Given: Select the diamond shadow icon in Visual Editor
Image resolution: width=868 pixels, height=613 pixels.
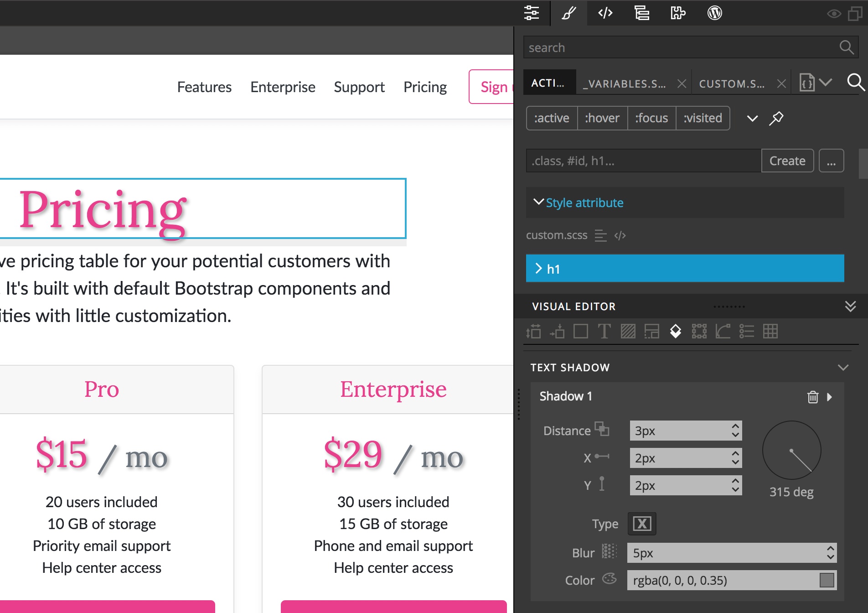Looking at the screenshot, I should tap(676, 331).
